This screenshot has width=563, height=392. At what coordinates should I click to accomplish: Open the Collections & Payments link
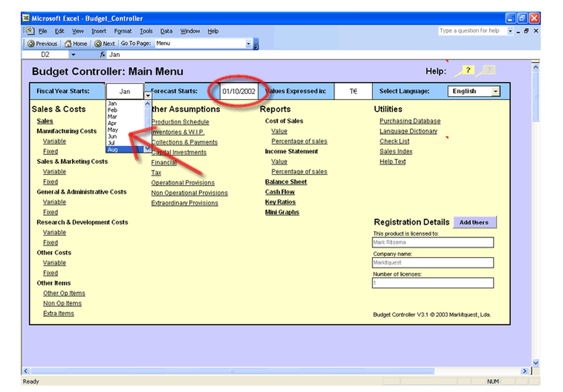click(185, 142)
